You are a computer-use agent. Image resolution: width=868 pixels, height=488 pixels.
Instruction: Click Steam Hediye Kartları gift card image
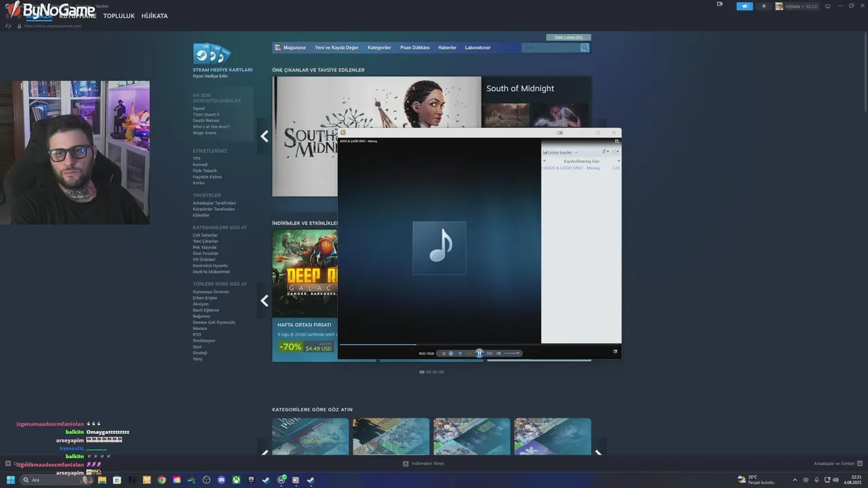(x=212, y=54)
